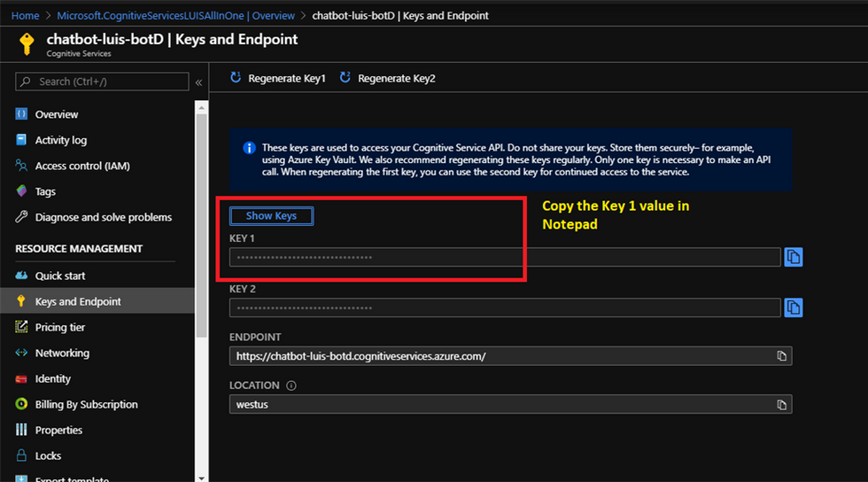Go to Home breadcrumb link
This screenshot has height=482, width=868.
point(26,16)
